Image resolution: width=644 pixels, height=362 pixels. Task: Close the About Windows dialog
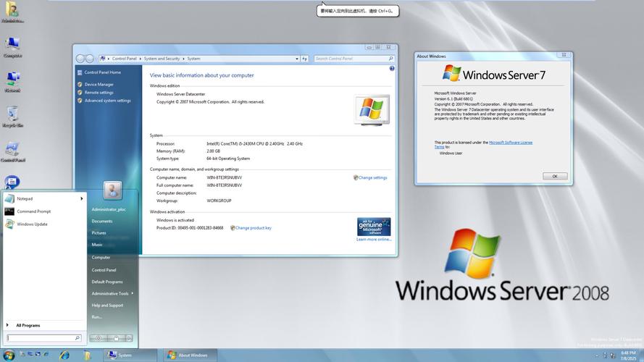click(x=564, y=55)
